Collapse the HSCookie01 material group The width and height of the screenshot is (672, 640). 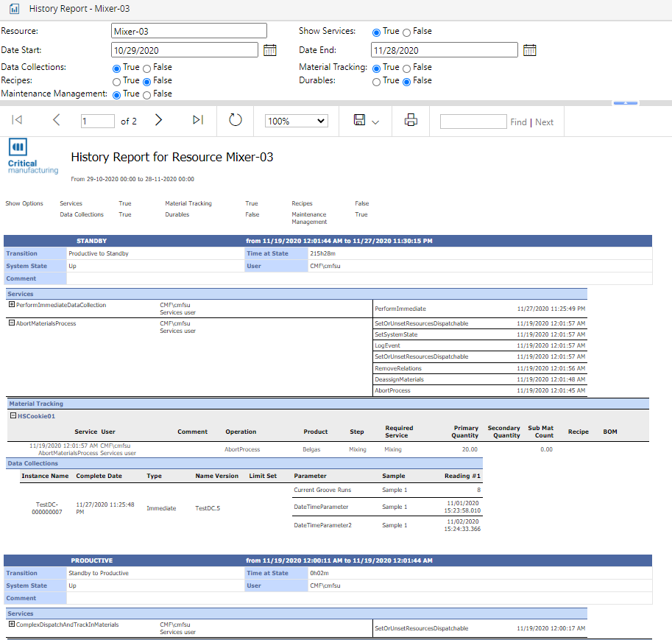13,416
